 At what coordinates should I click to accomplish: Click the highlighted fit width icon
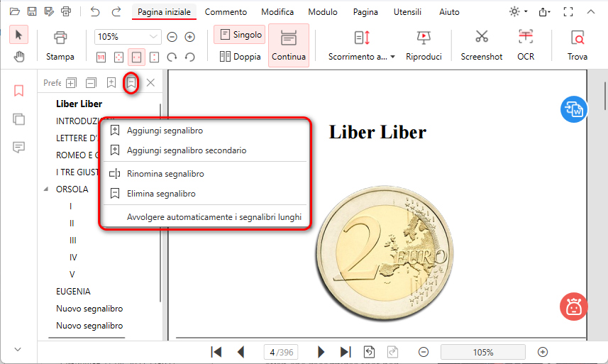136,57
